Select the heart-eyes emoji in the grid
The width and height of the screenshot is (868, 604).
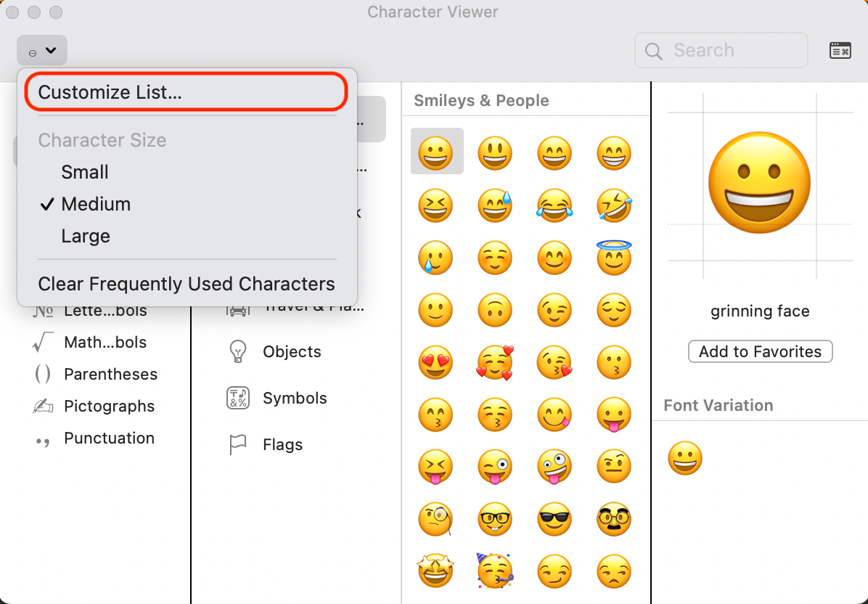pos(435,362)
